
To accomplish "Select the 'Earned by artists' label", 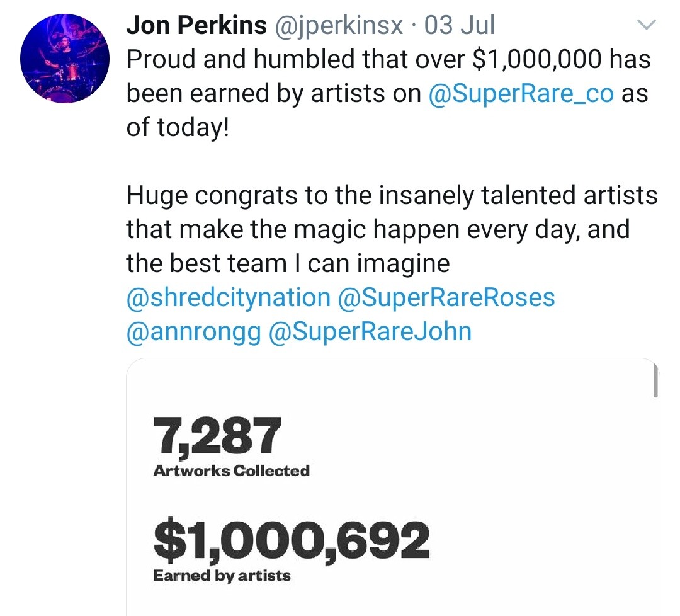I will click(x=222, y=576).
